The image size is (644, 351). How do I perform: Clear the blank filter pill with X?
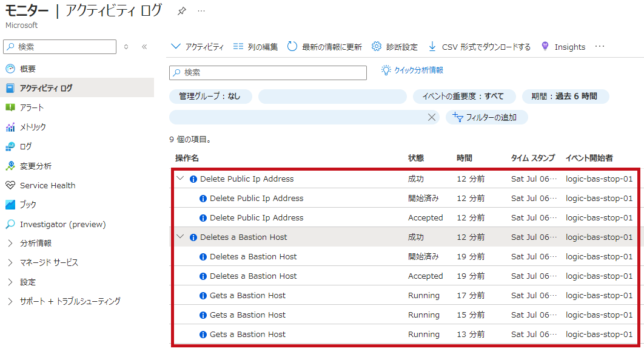point(432,117)
